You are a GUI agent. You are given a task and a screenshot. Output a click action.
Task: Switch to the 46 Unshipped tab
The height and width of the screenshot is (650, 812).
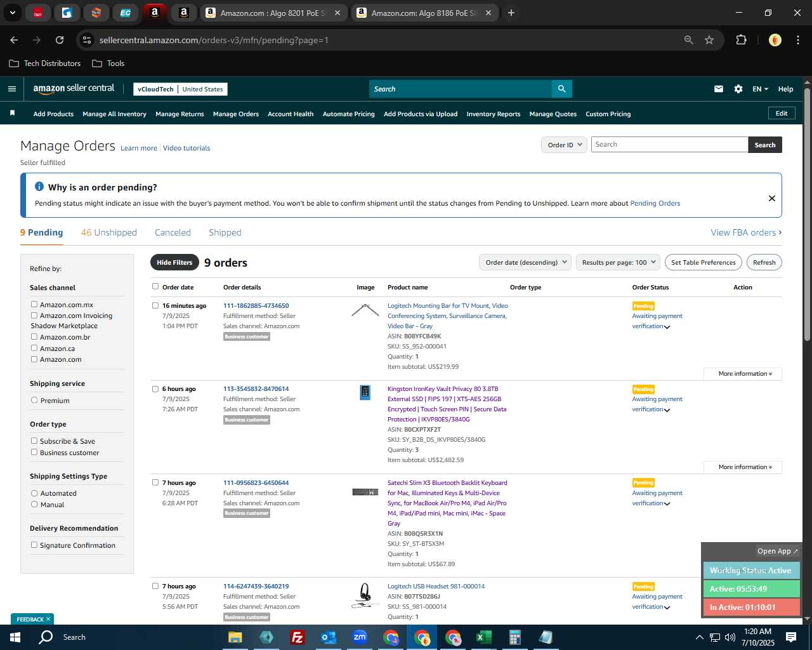pyautogui.click(x=109, y=232)
